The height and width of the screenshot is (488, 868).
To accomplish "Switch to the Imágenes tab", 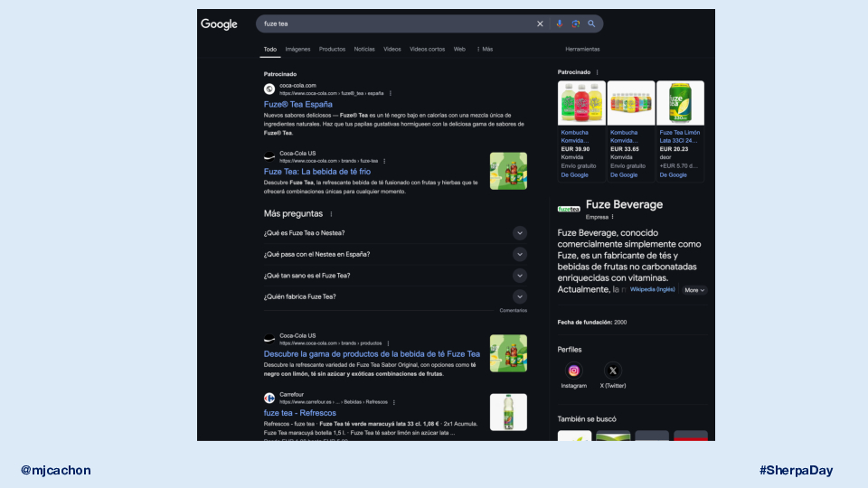I will point(297,49).
